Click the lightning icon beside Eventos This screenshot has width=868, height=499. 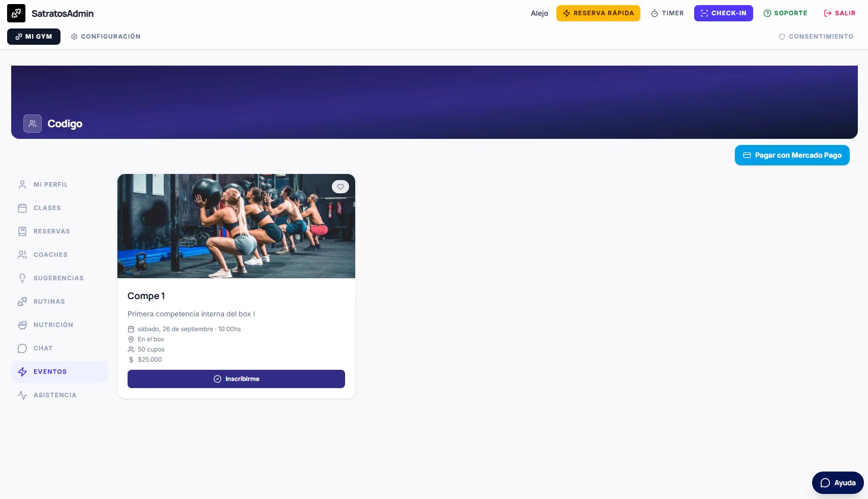coord(22,372)
